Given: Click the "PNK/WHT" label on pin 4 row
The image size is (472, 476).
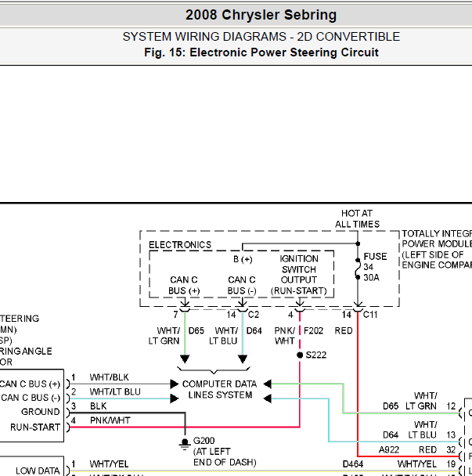Looking at the screenshot, I should coord(110,420).
